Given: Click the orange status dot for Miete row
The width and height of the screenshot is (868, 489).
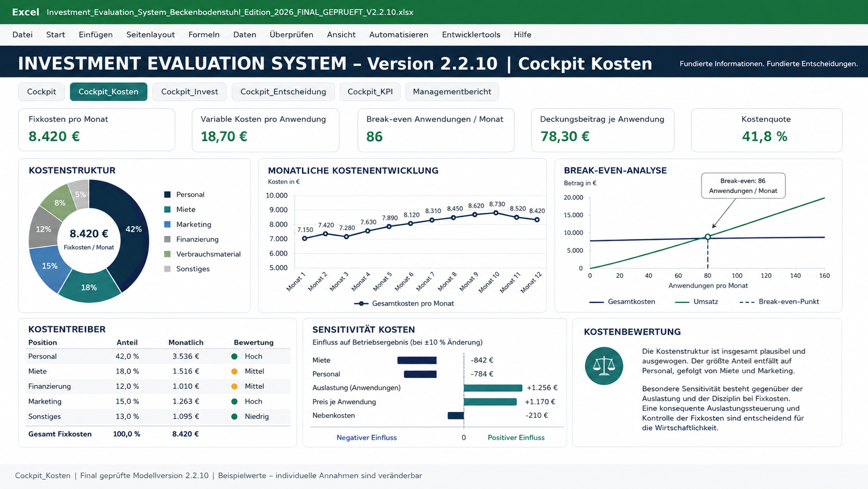Looking at the screenshot, I should (234, 372).
